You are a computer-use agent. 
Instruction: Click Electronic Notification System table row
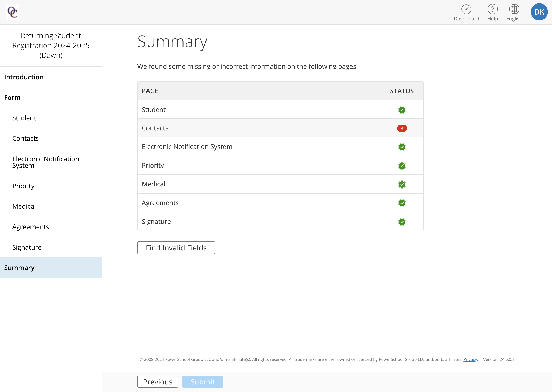[280, 147]
